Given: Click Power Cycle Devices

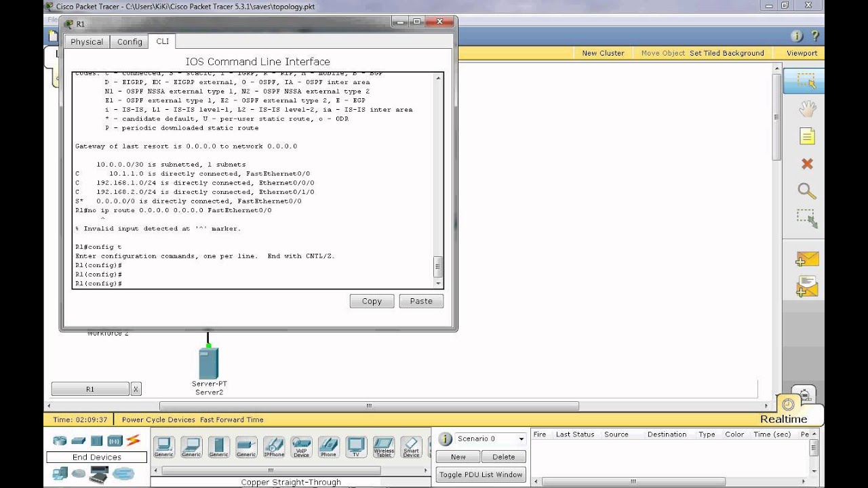Looking at the screenshot, I should (x=159, y=420).
